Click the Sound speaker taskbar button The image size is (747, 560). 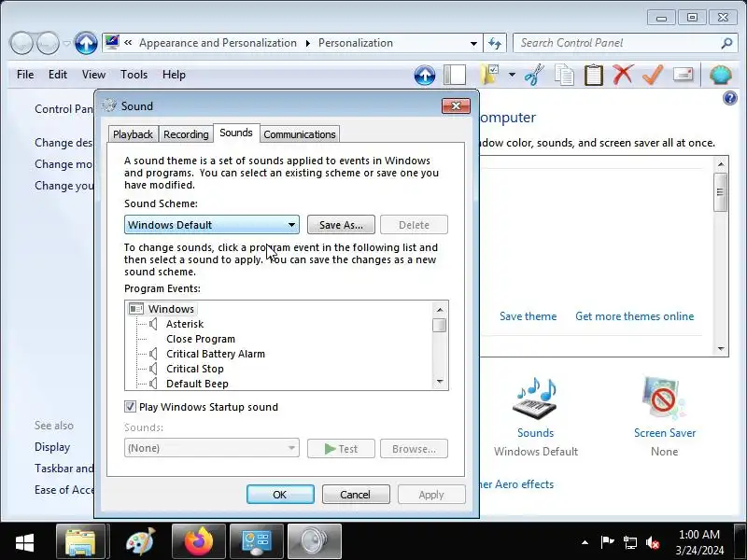pyautogui.click(x=315, y=542)
